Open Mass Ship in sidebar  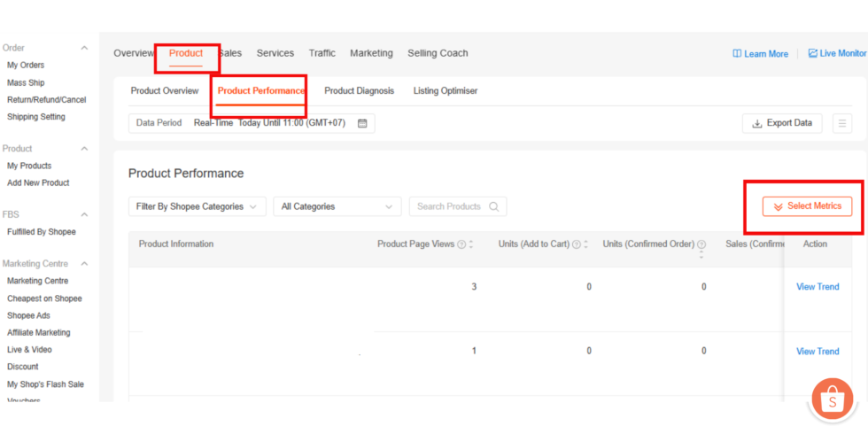[x=26, y=83]
